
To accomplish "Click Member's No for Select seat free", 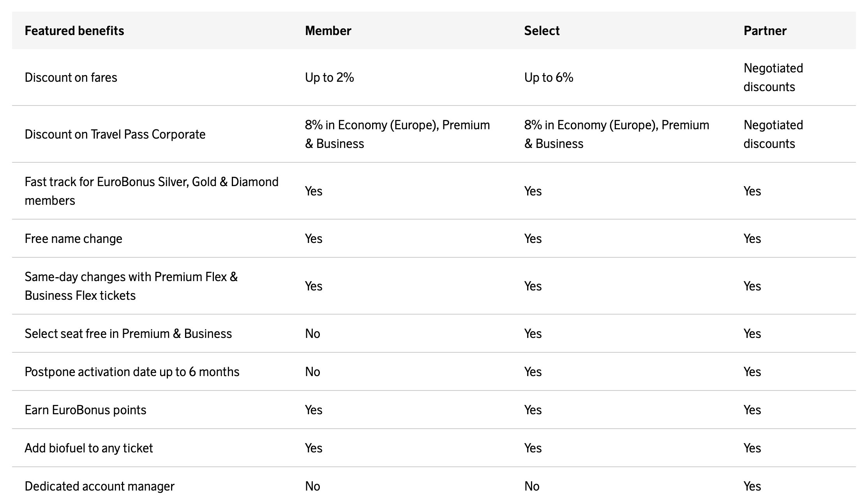I will click(312, 334).
